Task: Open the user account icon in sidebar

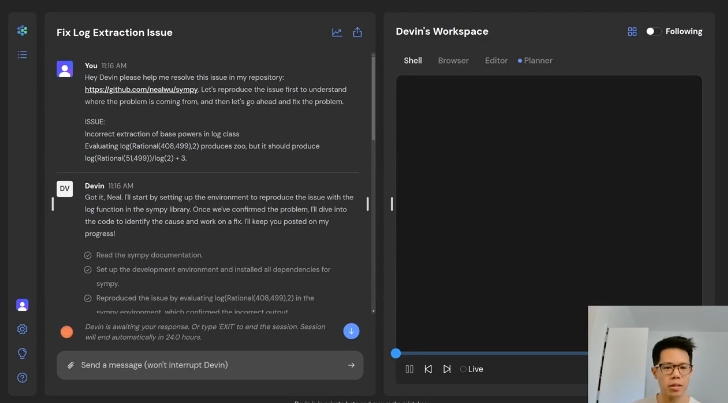Action: (22, 305)
